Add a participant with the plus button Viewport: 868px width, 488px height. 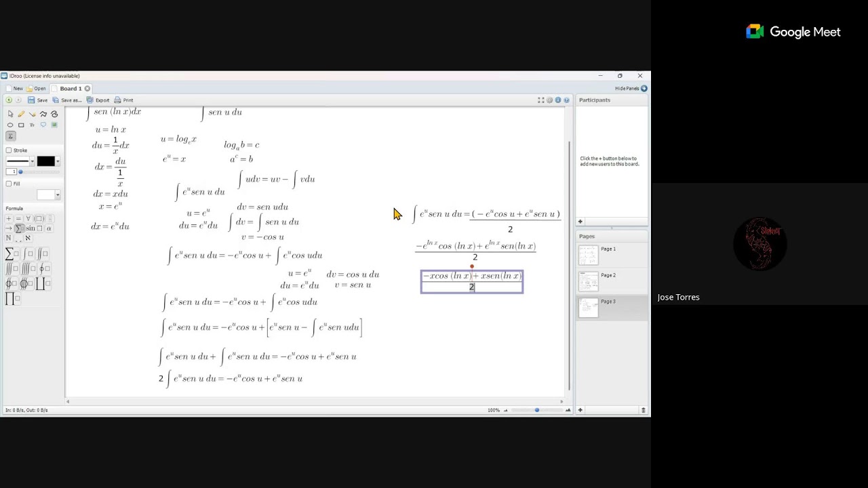click(580, 222)
